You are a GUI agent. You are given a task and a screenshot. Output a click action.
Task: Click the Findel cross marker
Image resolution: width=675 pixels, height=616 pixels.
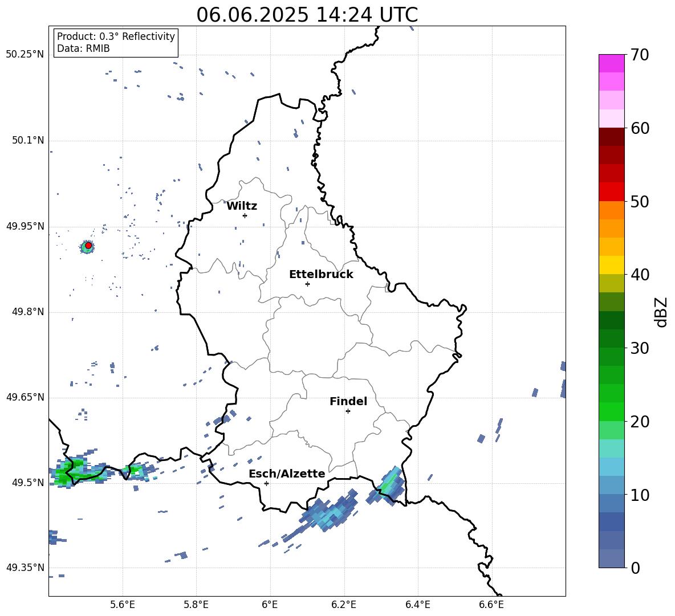348,411
